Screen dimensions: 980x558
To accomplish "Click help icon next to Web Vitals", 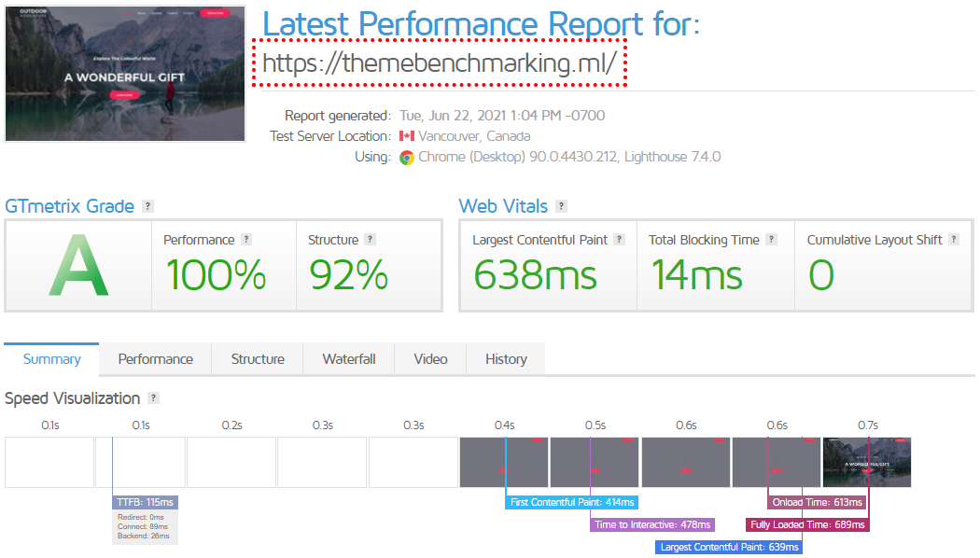I will pyautogui.click(x=561, y=206).
